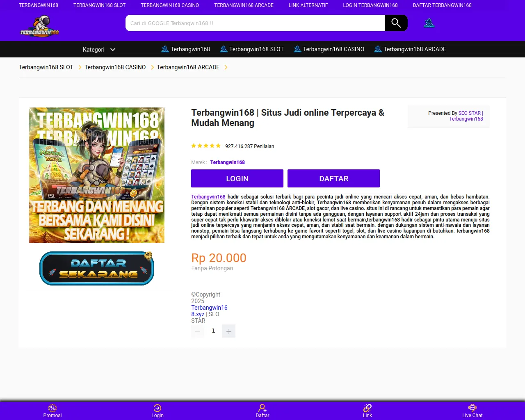
Task: Follow the Terbangwin168 CASINO breadcrumb link
Action: tap(115, 67)
